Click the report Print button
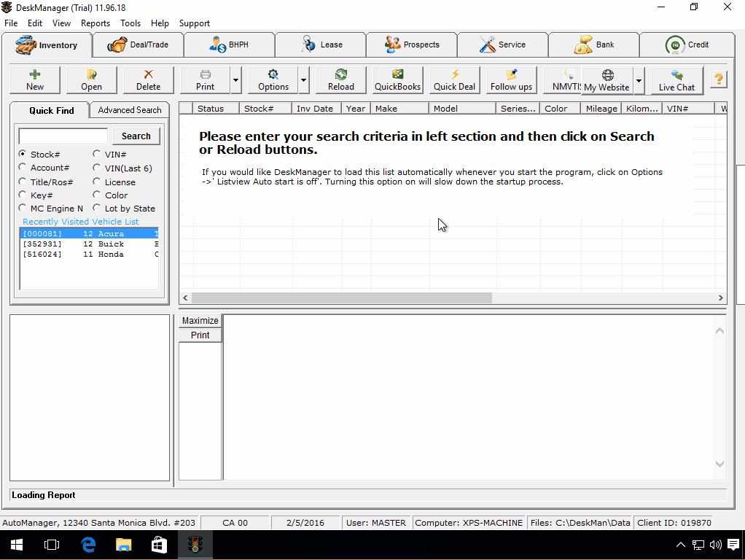The width and height of the screenshot is (745, 560). (x=200, y=335)
